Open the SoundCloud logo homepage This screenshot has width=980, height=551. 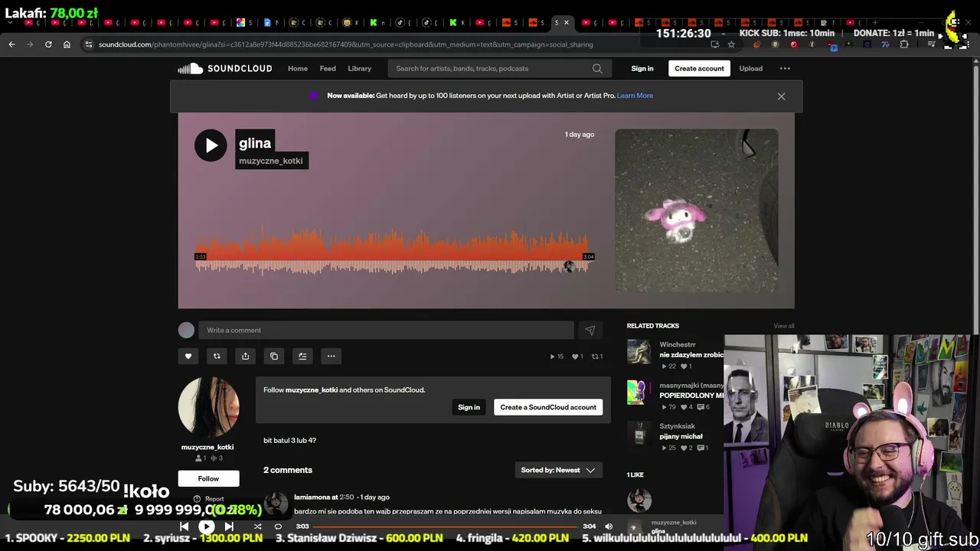tap(225, 69)
